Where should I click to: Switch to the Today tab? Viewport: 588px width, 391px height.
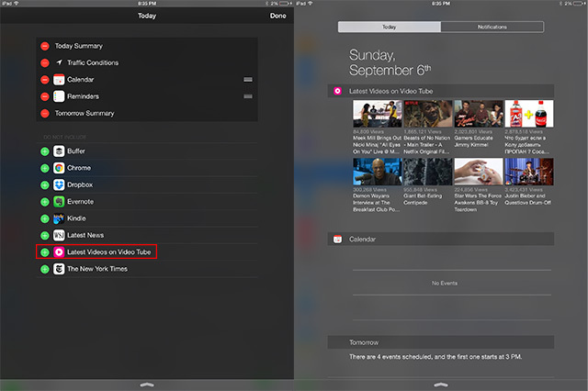pos(390,27)
